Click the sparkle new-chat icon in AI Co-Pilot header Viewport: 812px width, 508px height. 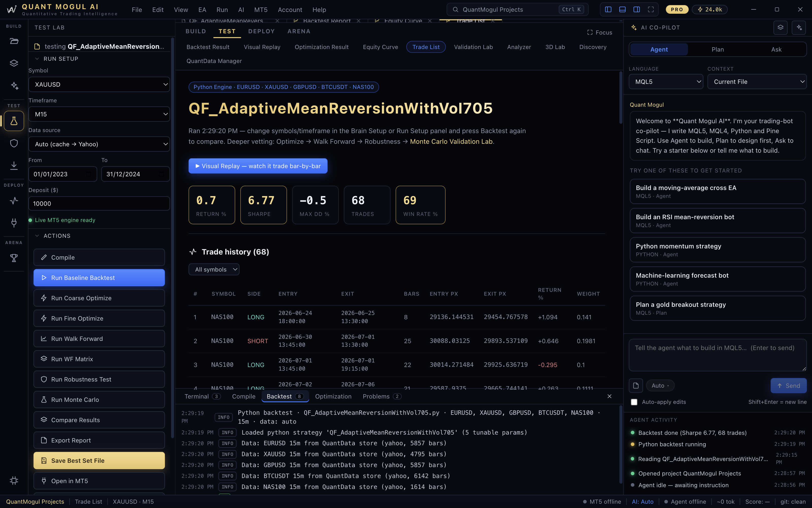pyautogui.click(x=799, y=27)
